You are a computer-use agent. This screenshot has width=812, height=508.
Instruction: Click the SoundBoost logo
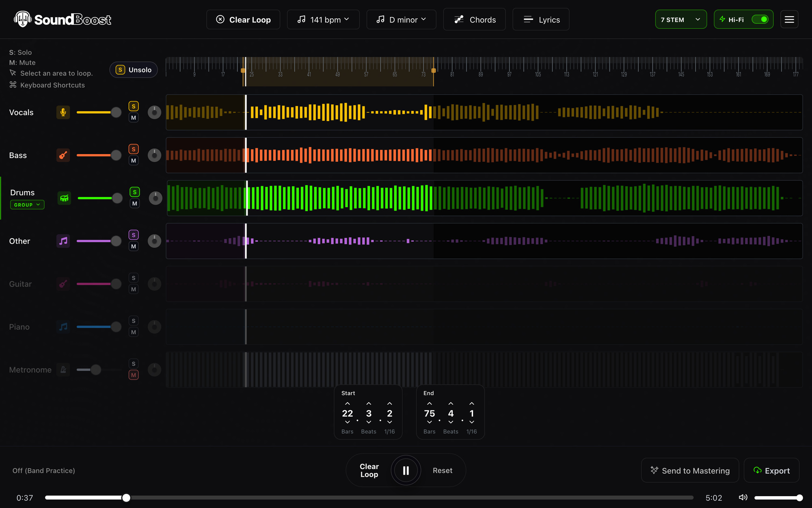click(63, 20)
